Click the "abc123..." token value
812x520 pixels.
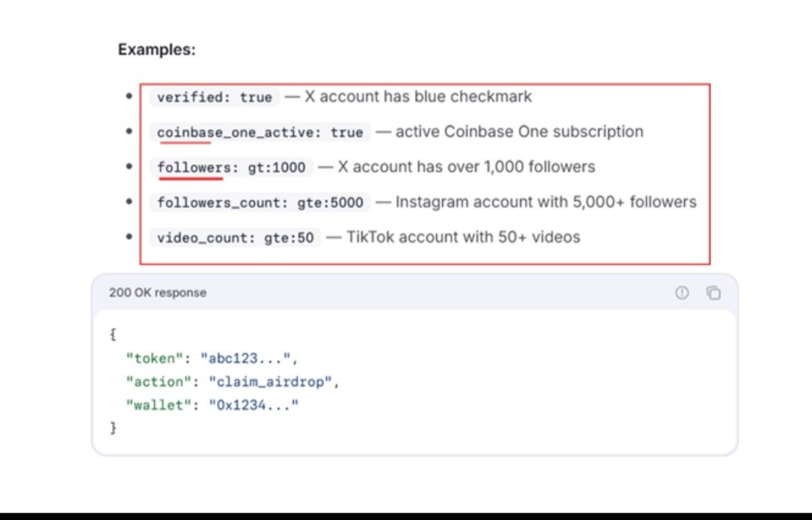tap(245, 358)
